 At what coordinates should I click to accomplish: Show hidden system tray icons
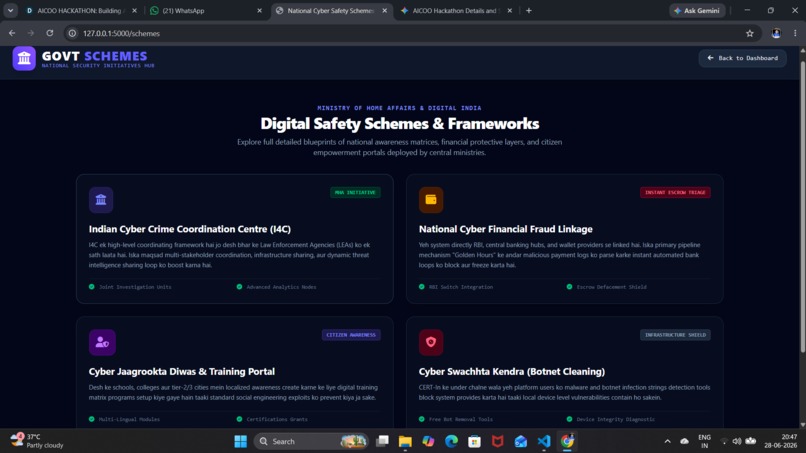[667, 441]
